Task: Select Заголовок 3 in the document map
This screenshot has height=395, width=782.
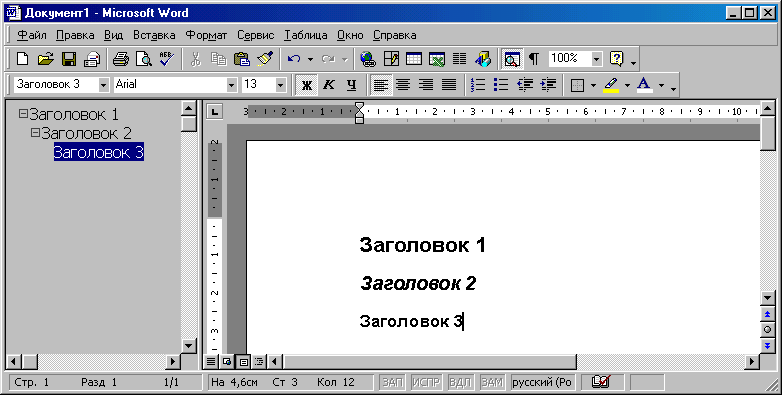Action: coord(99,152)
